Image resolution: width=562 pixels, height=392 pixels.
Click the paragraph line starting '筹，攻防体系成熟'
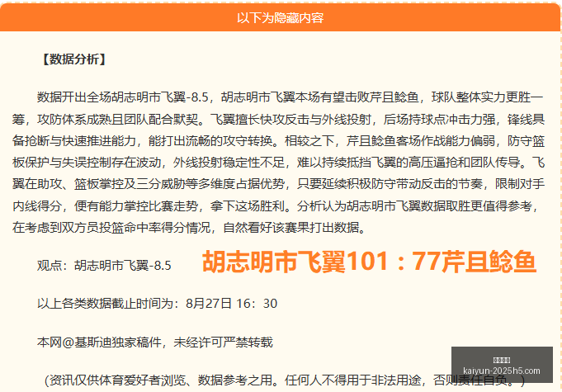[278, 119]
